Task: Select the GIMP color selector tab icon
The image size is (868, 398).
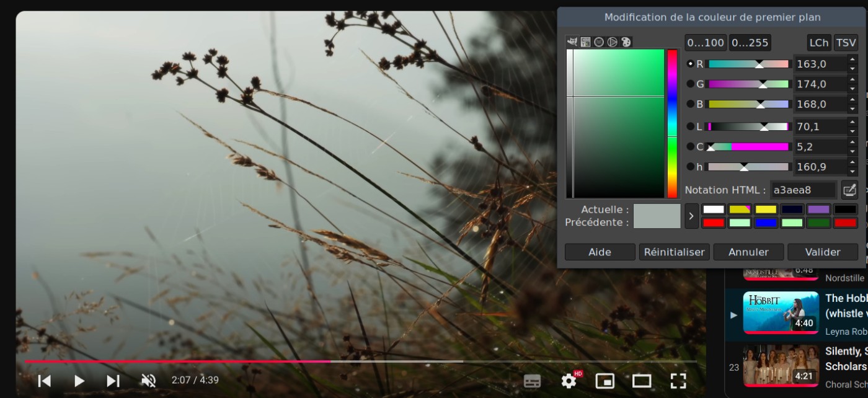Action: pyautogui.click(x=572, y=42)
